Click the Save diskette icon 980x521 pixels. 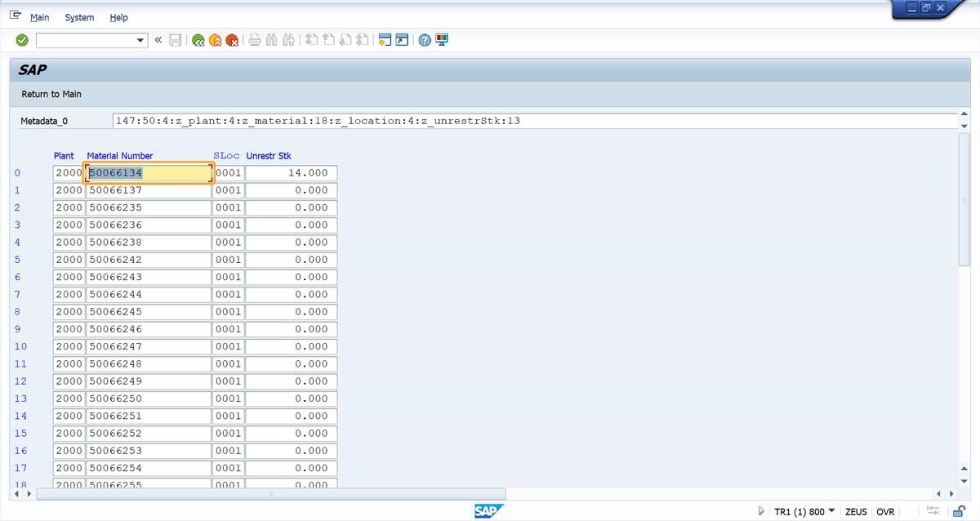click(x=176, y=40)
